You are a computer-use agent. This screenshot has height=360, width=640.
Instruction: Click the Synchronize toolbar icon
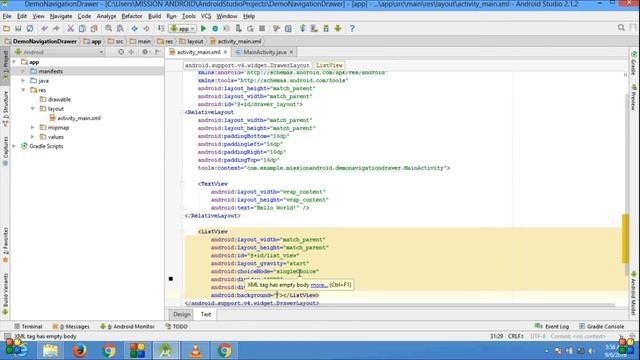point(30,29)
